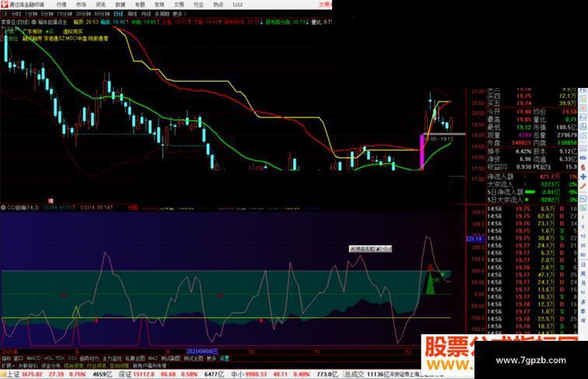Click the Tongdaxin app logo icon

pos(5,5)
